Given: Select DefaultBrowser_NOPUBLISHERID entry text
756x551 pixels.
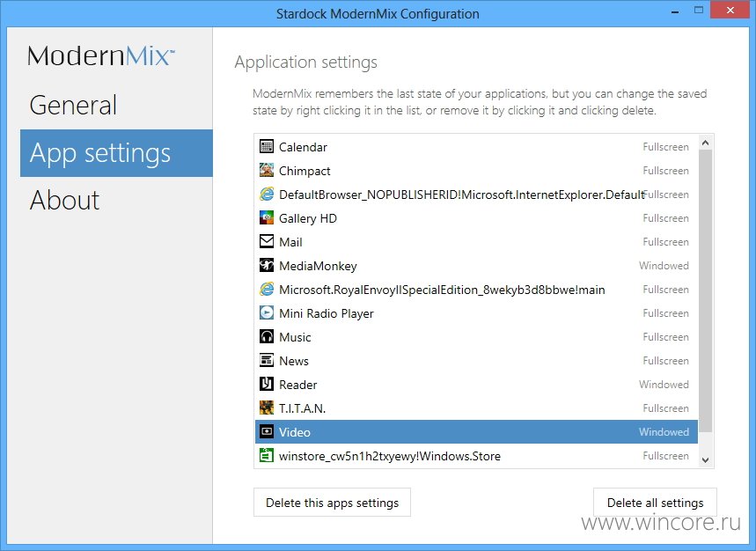Looking at the screenshot, I should [461, 195].
